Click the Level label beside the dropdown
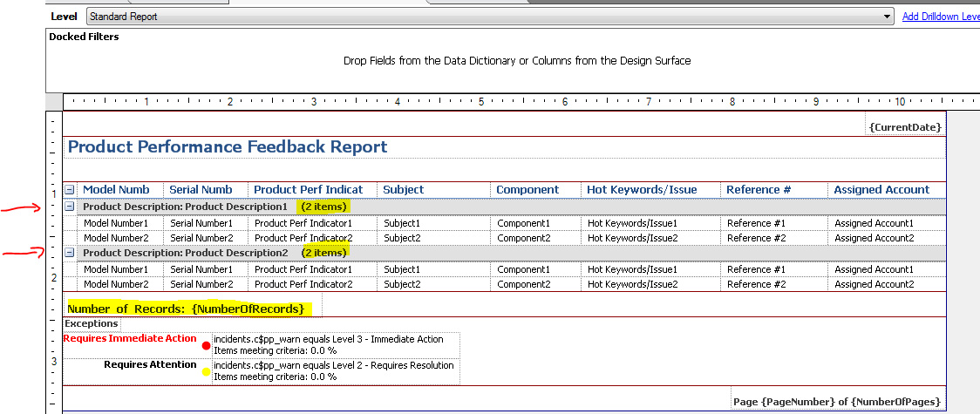The image size is (980, 414). (x=64, y=17)
